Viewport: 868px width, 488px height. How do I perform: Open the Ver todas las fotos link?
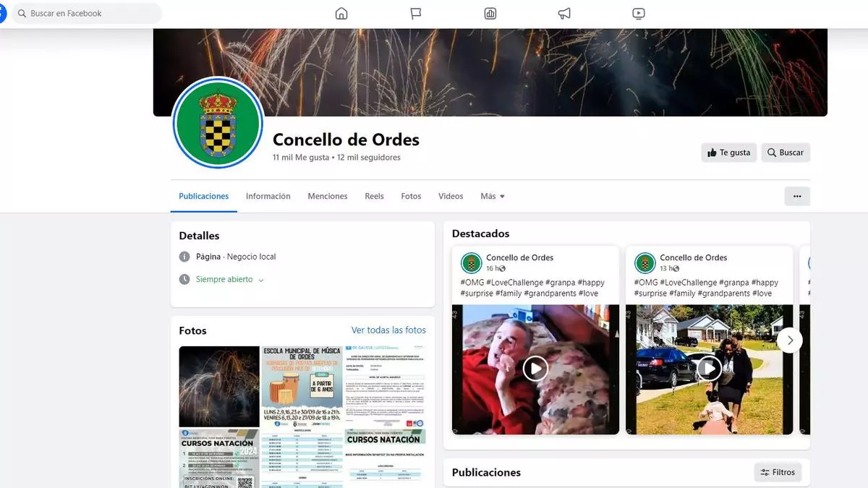pyautogui.click(x=388, y=330)
